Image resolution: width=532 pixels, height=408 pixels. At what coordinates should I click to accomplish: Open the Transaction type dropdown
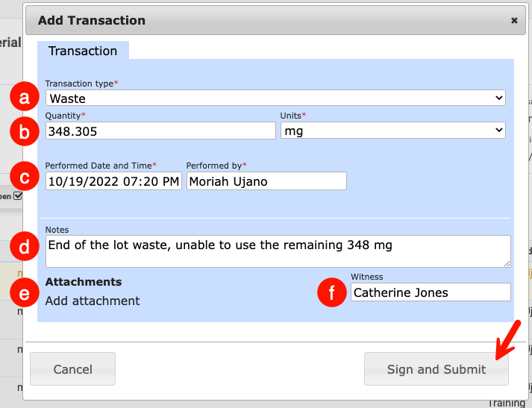click(275, 98)
